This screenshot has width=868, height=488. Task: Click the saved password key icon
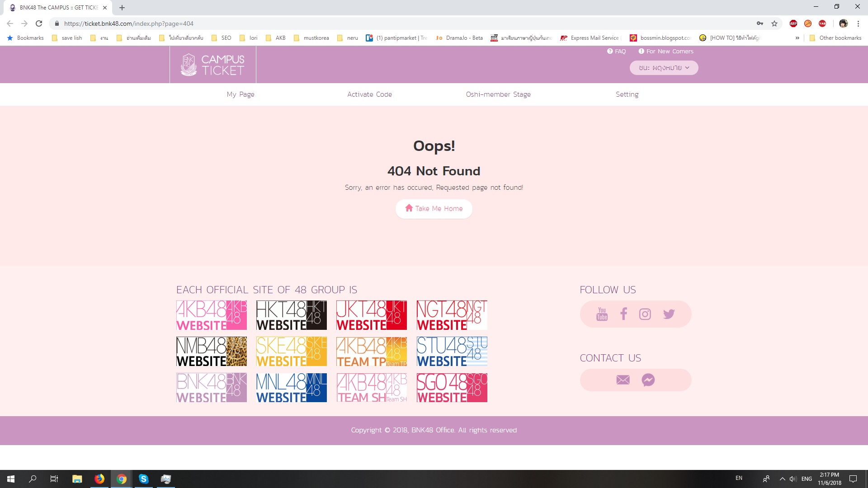(760, 23)
